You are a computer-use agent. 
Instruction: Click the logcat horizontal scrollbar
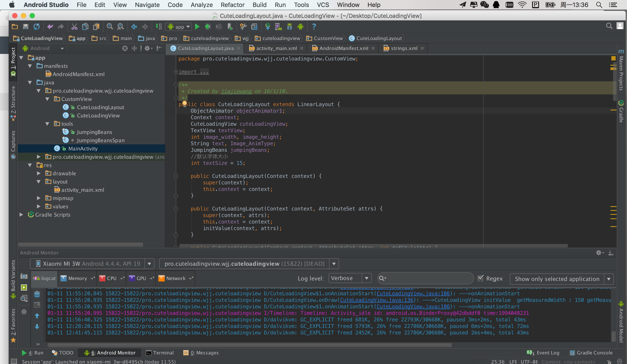click(x=249, y=345)
